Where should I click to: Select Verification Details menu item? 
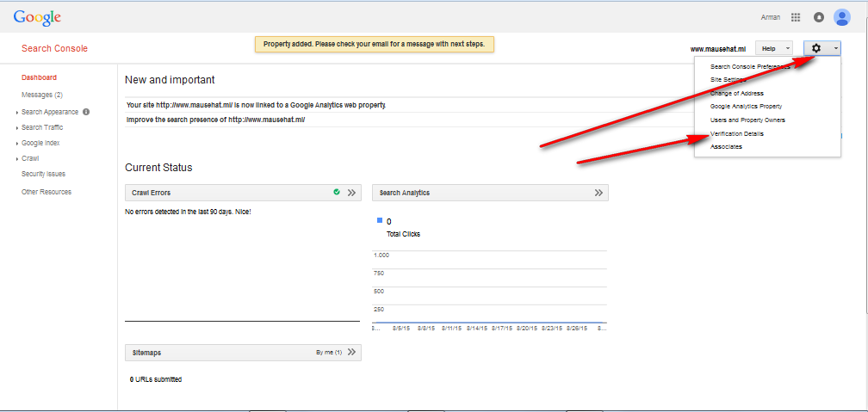click(x=737, y=134)
